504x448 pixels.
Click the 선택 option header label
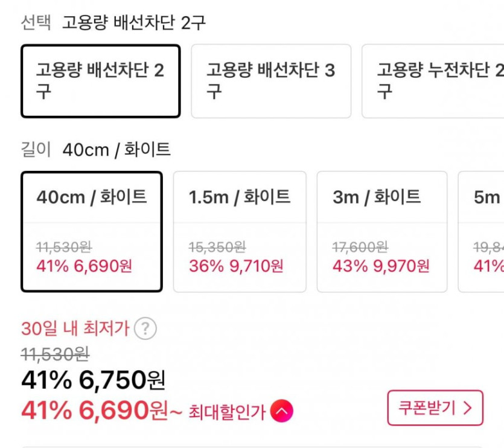[36, 23]
